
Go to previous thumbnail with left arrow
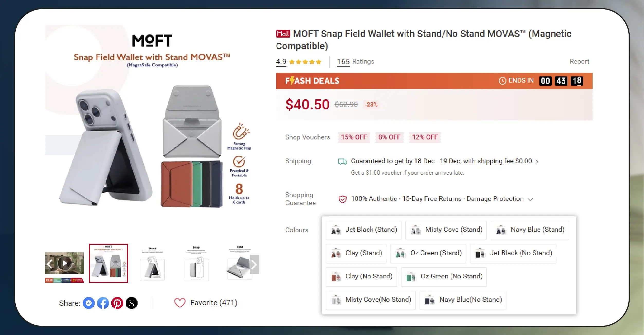click(x=50, y=264)
